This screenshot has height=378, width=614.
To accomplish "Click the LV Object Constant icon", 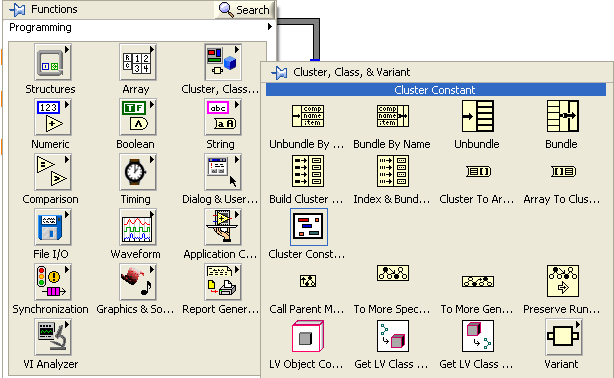I will 308,336.
